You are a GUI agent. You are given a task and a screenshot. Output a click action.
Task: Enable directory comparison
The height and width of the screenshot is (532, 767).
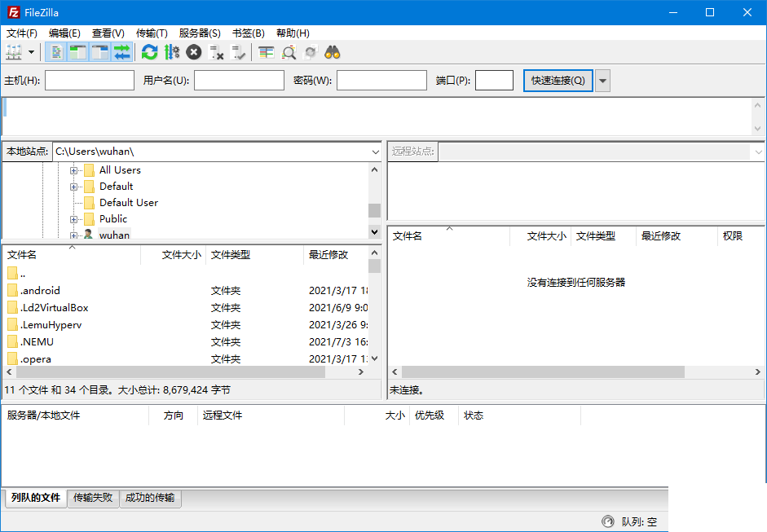(x=287, y=51)
